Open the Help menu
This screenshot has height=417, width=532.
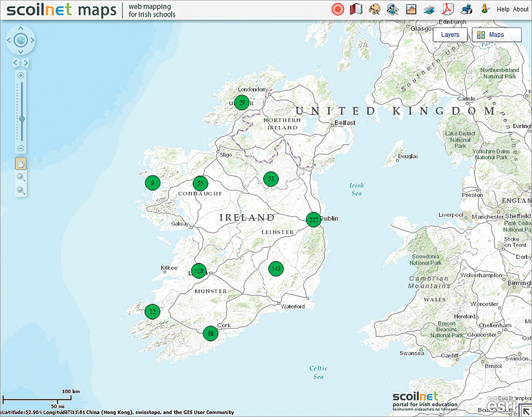coord(503,9)
